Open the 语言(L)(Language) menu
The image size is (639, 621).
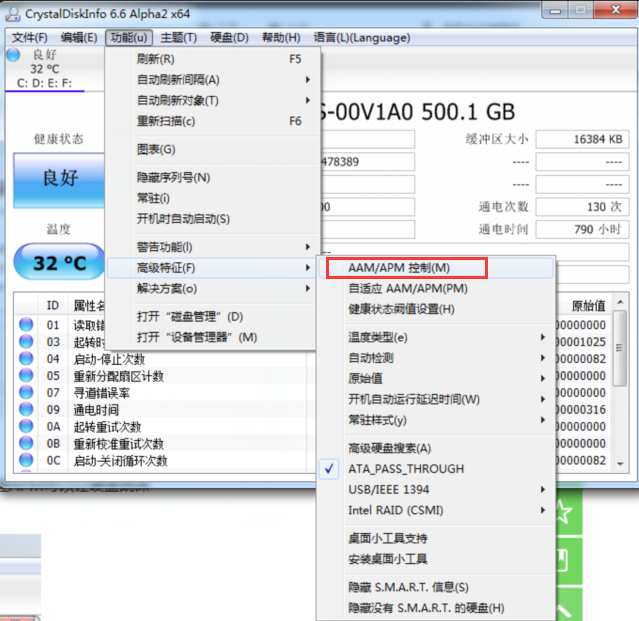pyautogui.click(x=361, y=38)
